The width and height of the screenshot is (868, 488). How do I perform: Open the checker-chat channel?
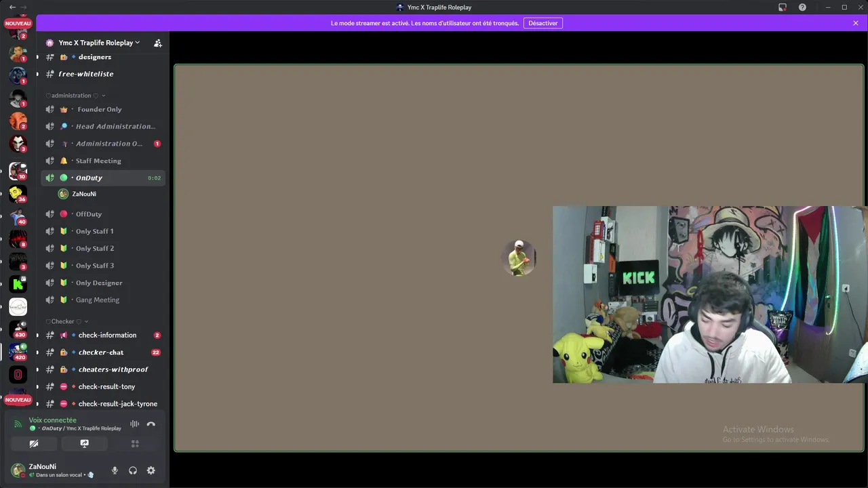point(102,352)
